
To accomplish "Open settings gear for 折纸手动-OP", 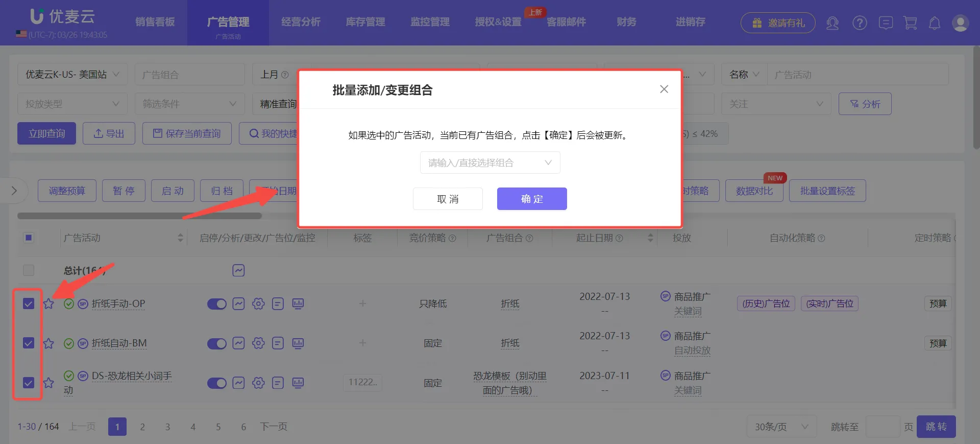I will (x=258, y=303).
